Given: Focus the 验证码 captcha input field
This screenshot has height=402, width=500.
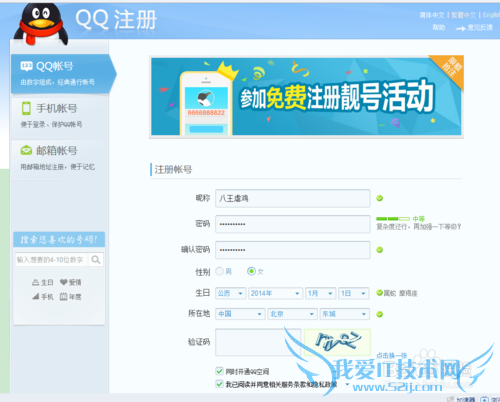Looking at the screenshot, I should click(258, 342).
